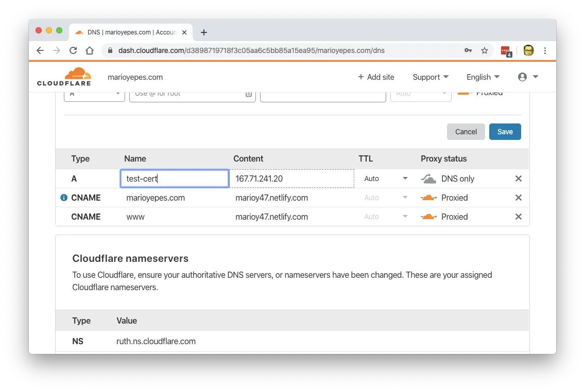Click the empty content input in new record form
The height and width of the screenshot is (392, 585).
point(323,96)
